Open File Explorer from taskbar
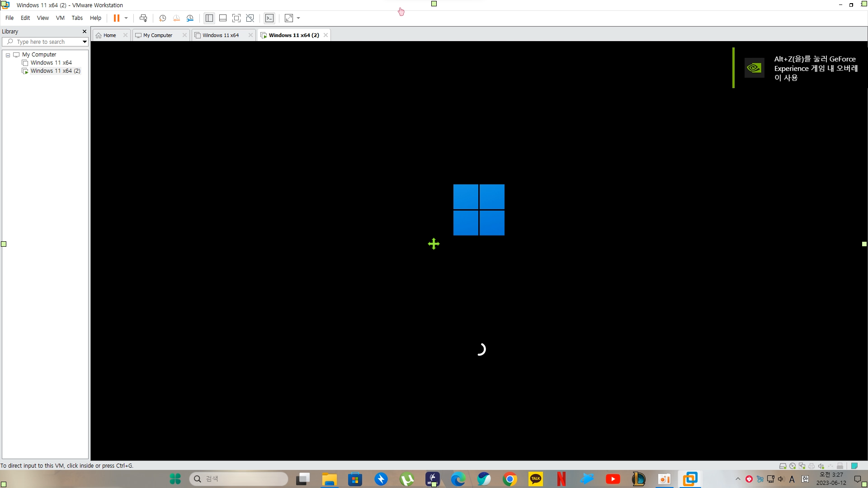Image resolution: width=868 pixels, height=488 pixels. (330, 479)
